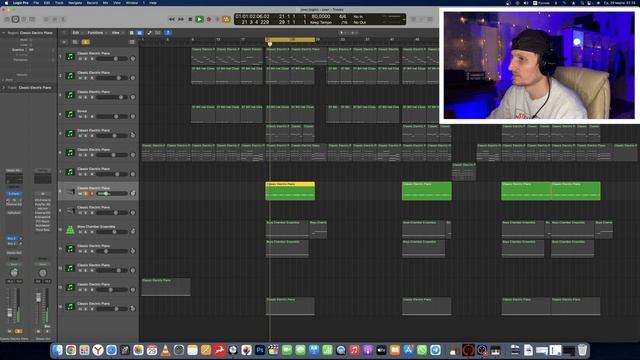This screenshot has width=640, height=360.
Task: Click the add track plus button
Action: 64,42
